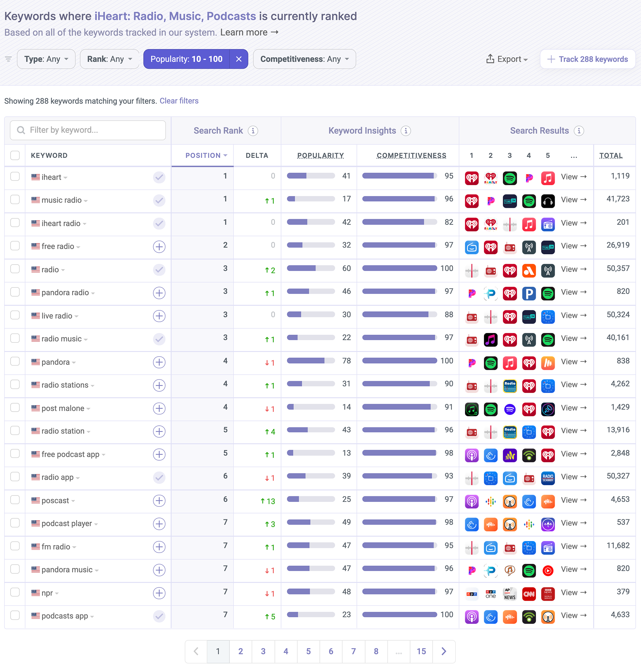The width and height of the screenshot is (641, 672).
Task: Sort by the Popularity column header
Action: 320,155
